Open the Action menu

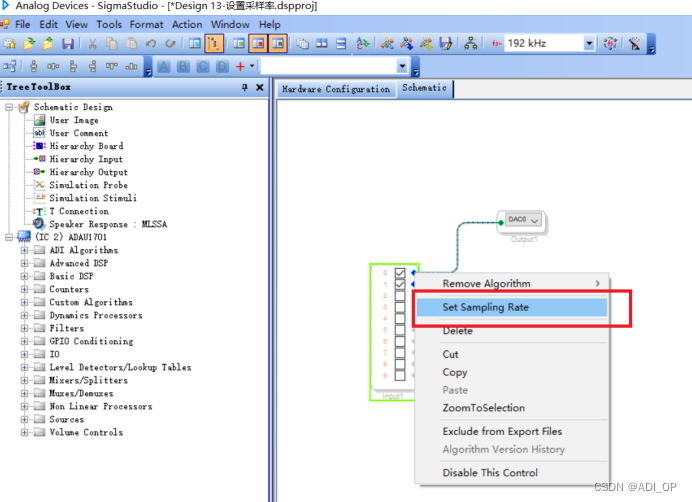coord(187,24)
